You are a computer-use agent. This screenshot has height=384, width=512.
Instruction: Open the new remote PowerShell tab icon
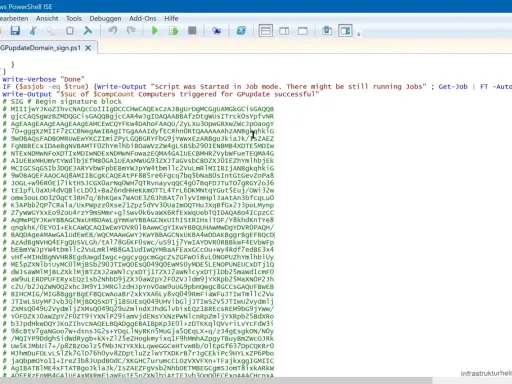pos(217,31)
